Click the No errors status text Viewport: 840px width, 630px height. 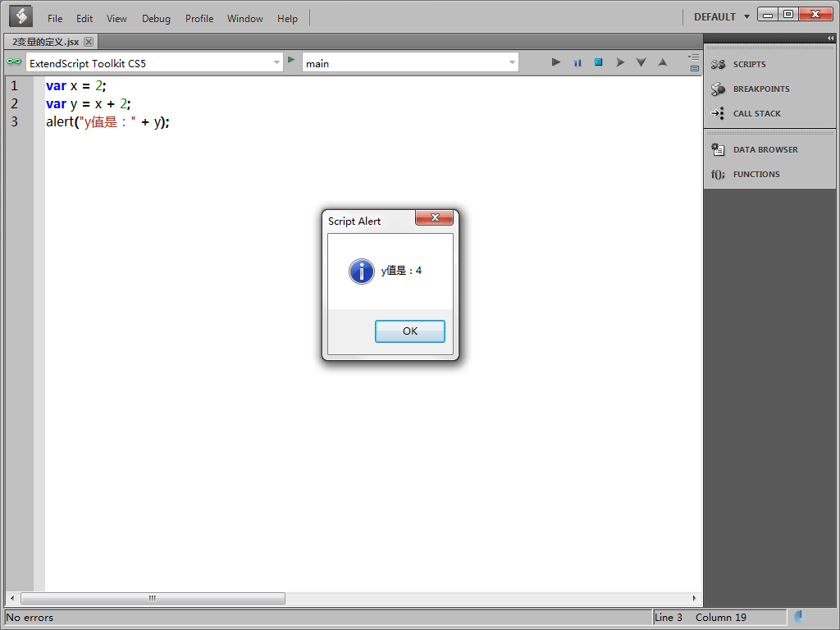tap(30, 617)
